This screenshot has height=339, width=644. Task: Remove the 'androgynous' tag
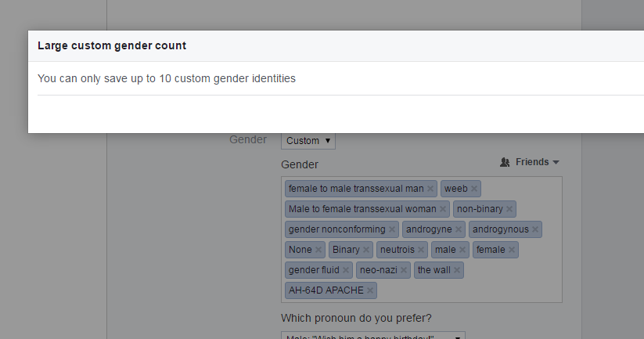click(535, 229)
